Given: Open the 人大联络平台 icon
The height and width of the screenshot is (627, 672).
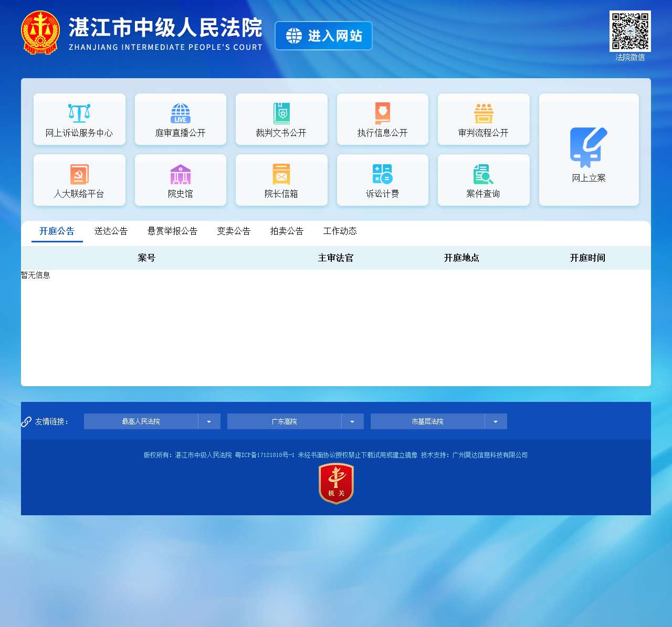Looking at the screenshot, I should tap(79, 174).
